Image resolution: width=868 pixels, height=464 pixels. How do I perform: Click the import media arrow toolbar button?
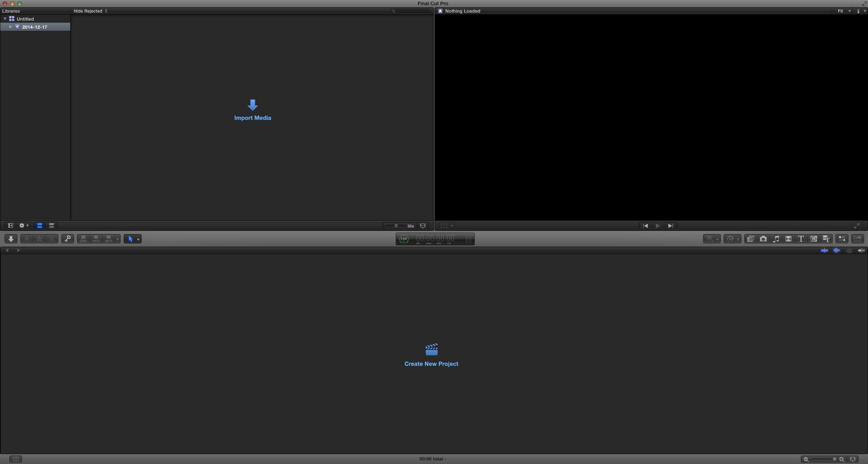click(11, 239)
